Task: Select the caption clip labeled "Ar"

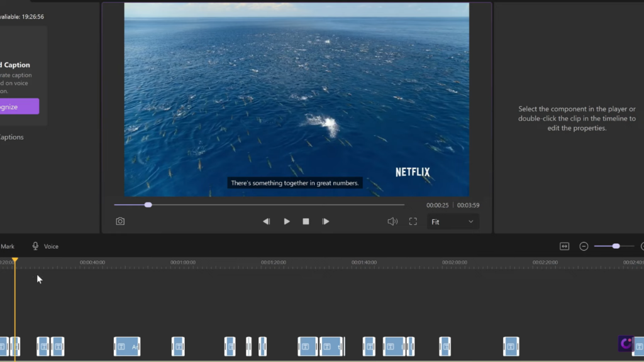Action: click(127, 347)
